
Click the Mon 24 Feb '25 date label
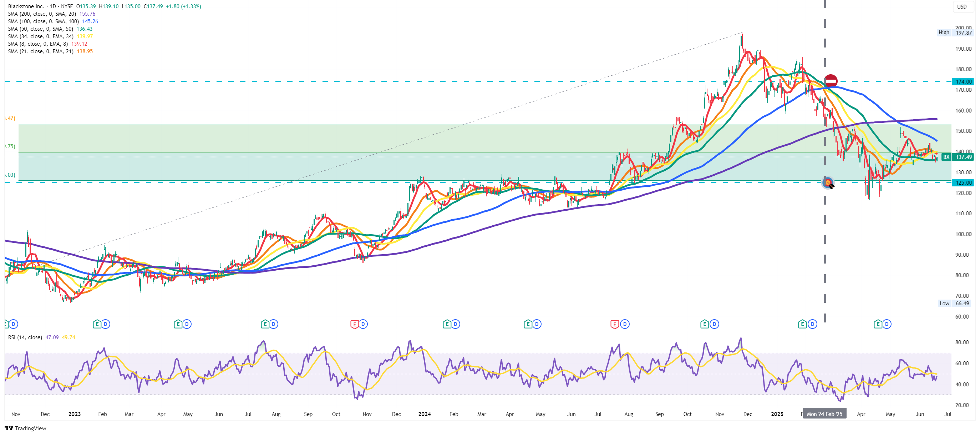[824, 414]
